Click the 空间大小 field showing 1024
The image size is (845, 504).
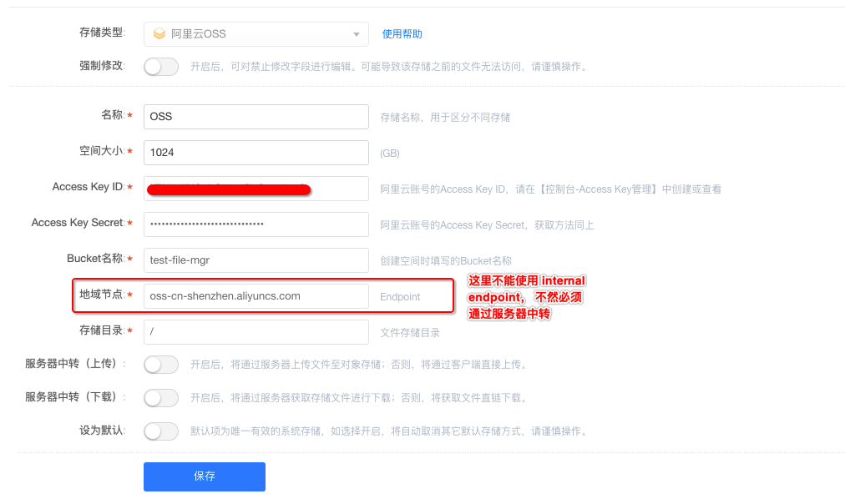point(256,153)
